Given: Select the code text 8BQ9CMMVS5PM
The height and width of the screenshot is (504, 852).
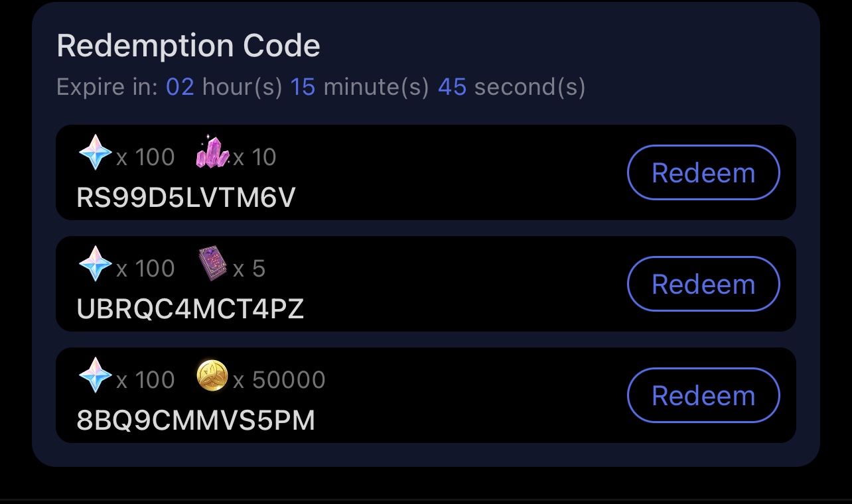Looking at the screenshot, I should pos(196,420).
